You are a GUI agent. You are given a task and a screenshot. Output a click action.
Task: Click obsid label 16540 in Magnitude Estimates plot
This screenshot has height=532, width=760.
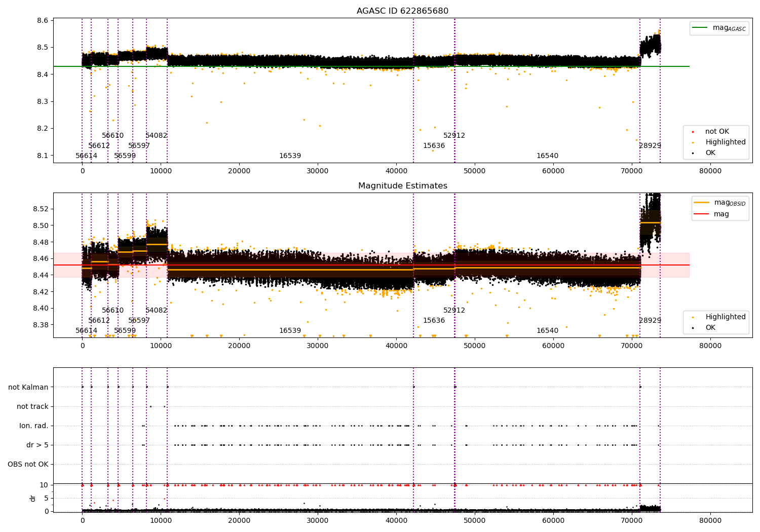coord(547,331)
